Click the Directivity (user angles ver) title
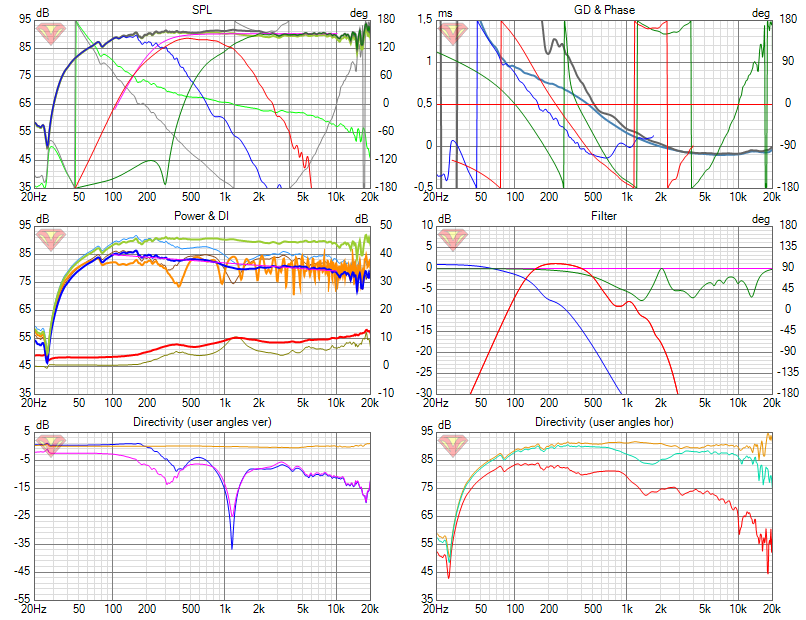 click(x=202, y=422)
